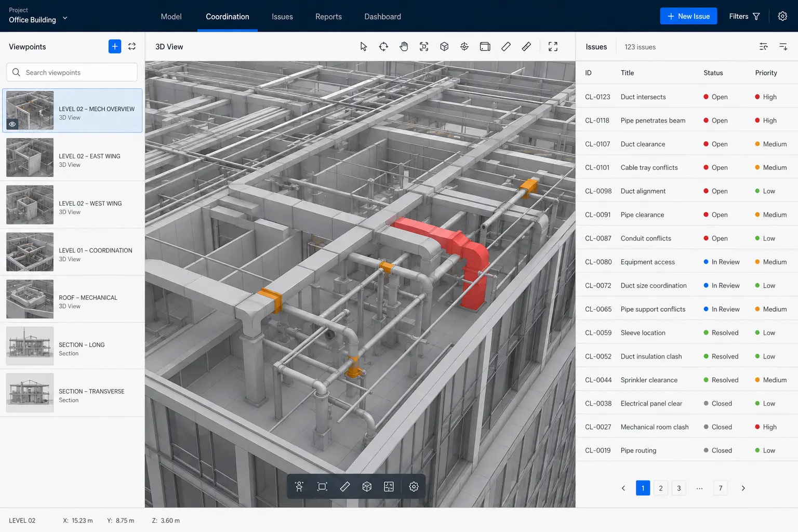The image size is (798, 532).
Task: Click the crosshair target icon in the 3D View toolbar
Action: click(464, 47)
